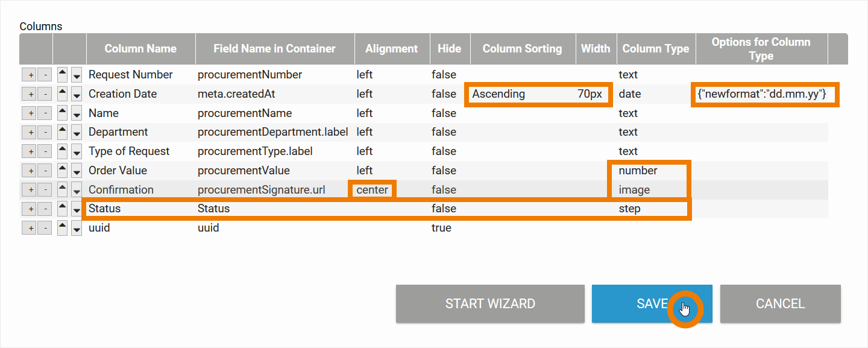Move the Status row up
The width and height of the screenshot is (868, 348).
coord(61,208)
